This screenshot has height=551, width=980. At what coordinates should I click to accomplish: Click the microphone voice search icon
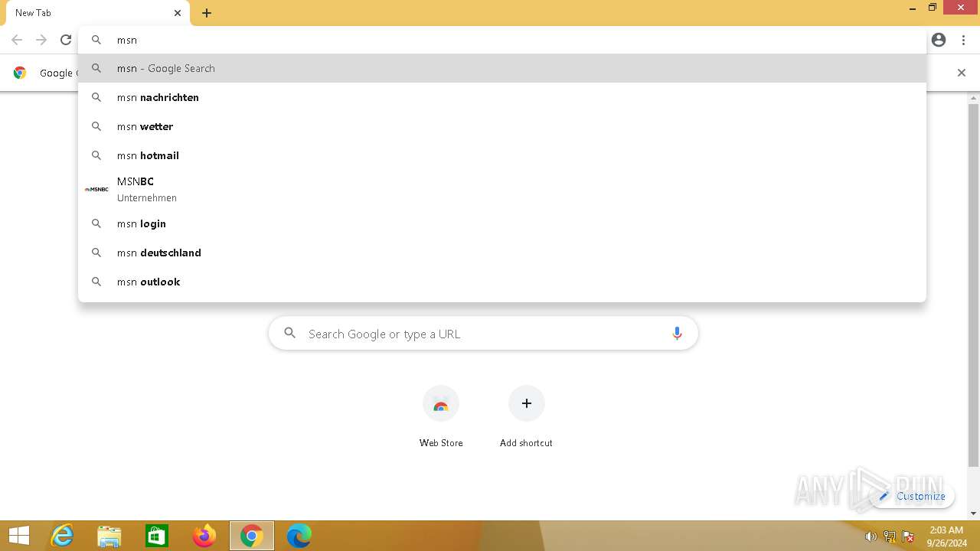coord(677,334)
